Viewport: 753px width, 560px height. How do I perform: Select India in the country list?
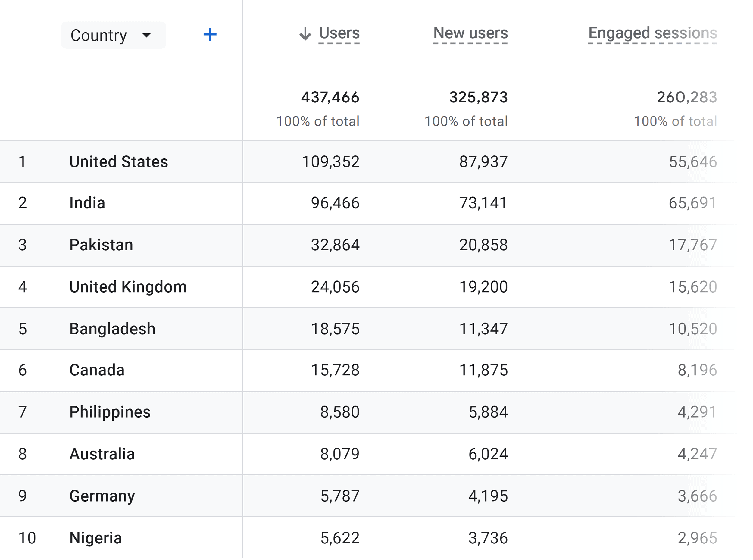point(87,203)
